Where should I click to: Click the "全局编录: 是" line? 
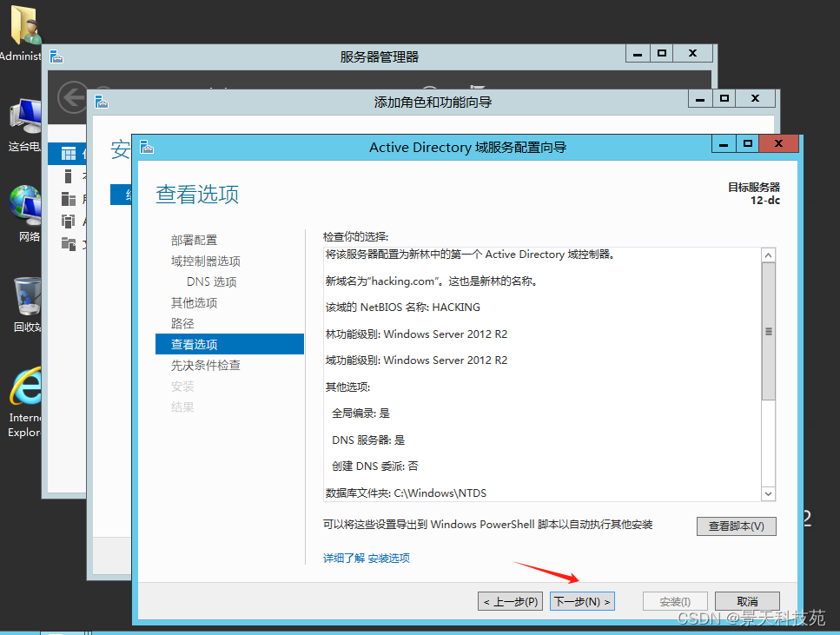(360, 413)
